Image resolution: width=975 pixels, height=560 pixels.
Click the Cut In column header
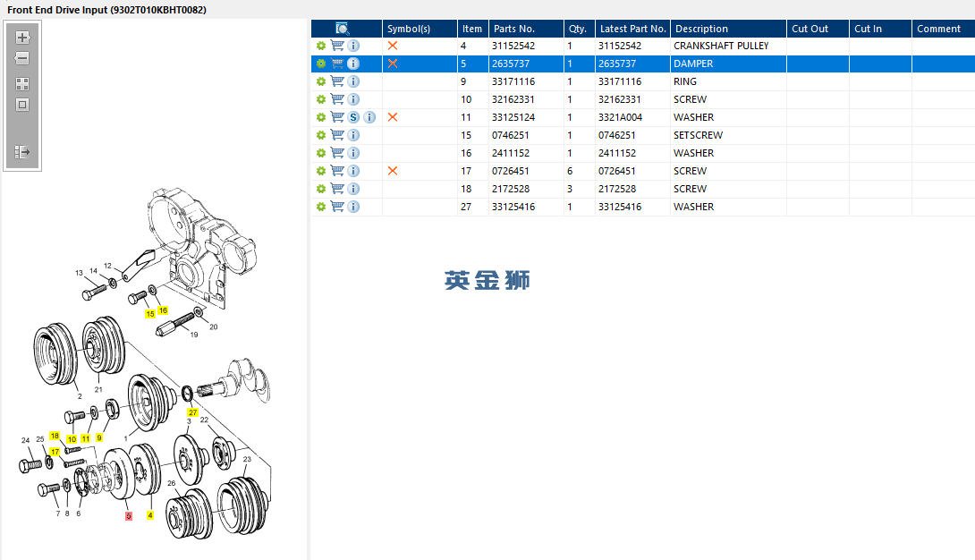[880, 29]
